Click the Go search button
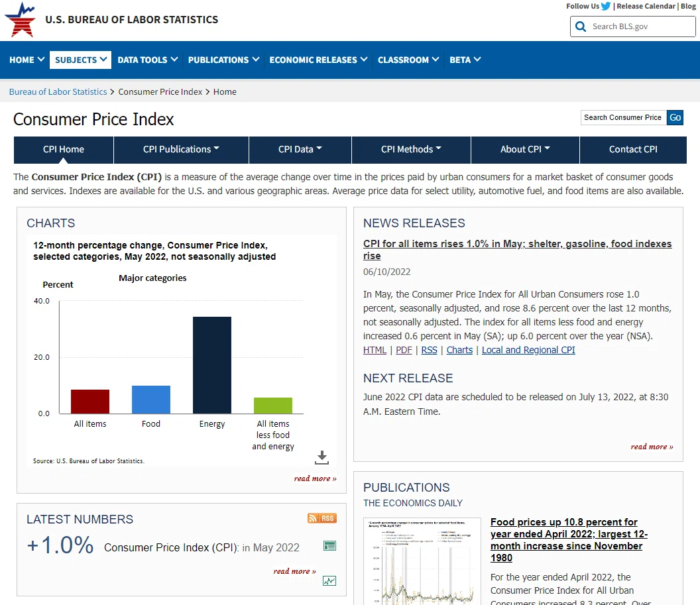This screenshot has width=700, height=605. tap(675, 118)
